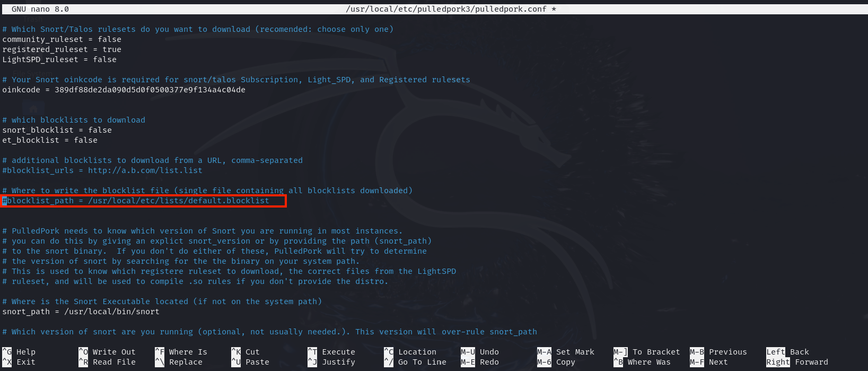Click the ^K Cut shortcut
The image size is (868, 371).
point(246,352)
